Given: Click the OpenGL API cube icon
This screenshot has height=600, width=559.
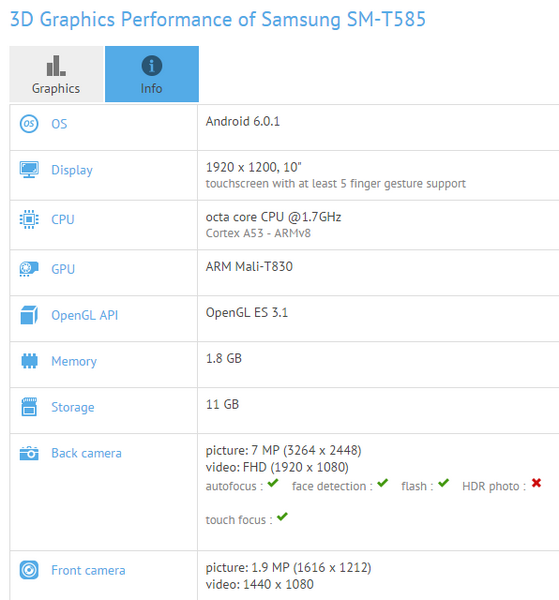Looking at the screenshot, I should [x=29, y=315].
